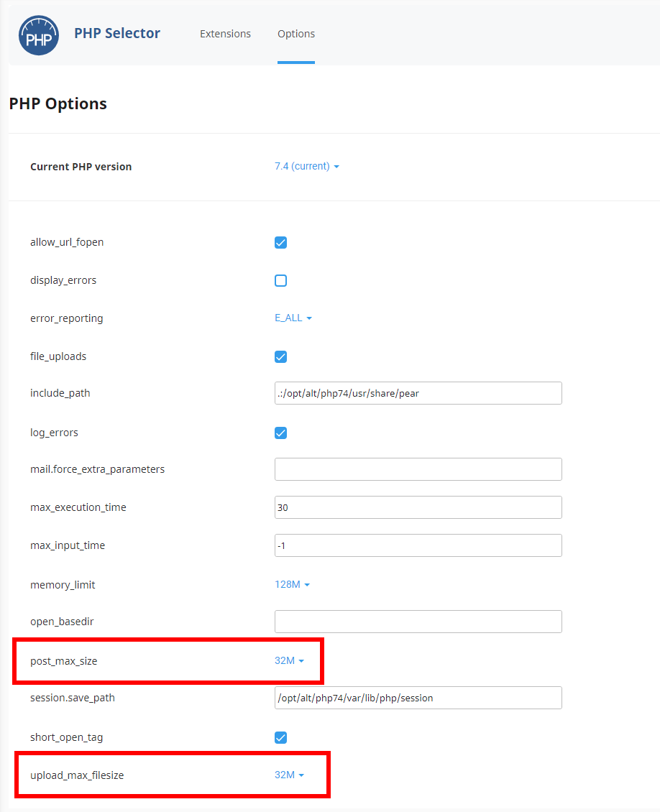The width and height of the screenshot is (660, 812).
Task: Expand the memory_limit 128M dropdown
Action: pos(292,584)
